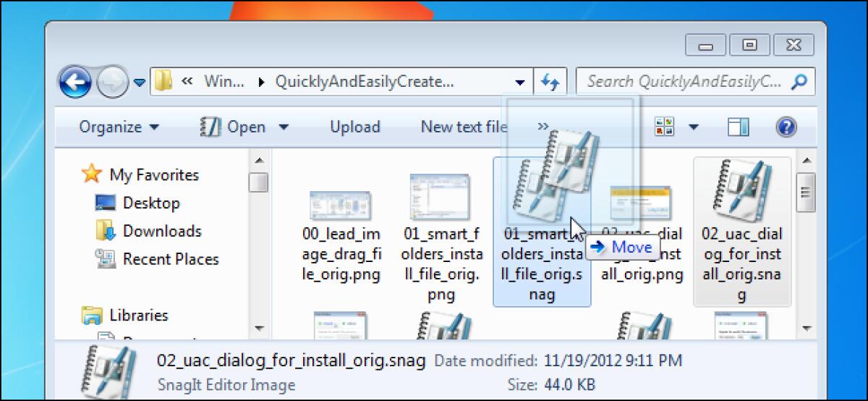Click the Libraries icon in sidebar
The height and width of the screenshot is (401, 868).
(92, 315)
